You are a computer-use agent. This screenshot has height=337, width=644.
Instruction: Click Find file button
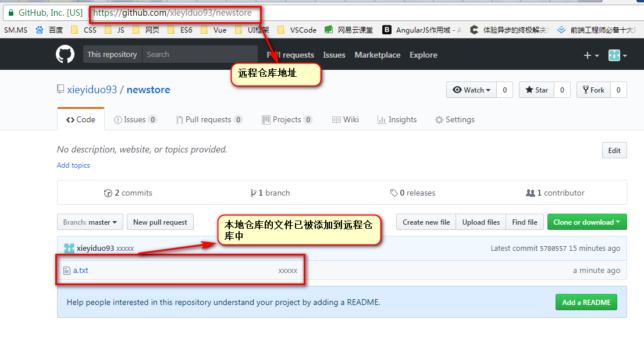(x=525, y=222)
